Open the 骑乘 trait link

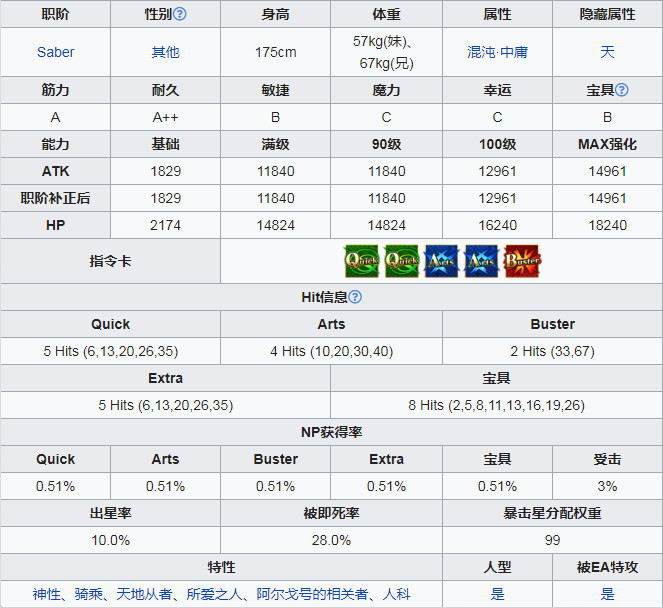pyautogui.click(x=88, y=594)
